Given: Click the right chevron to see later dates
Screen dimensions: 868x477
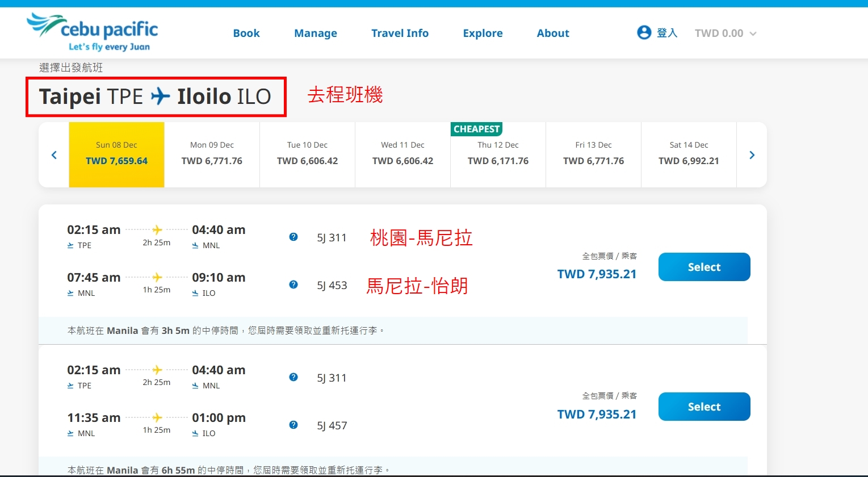Looking at the screenshot, I should point(752,154).
